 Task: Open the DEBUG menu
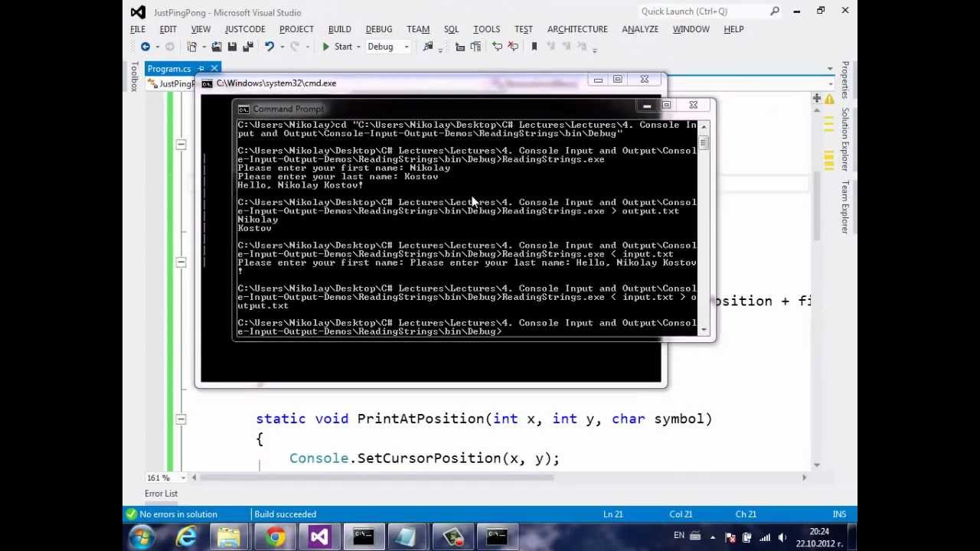point(379,29)
